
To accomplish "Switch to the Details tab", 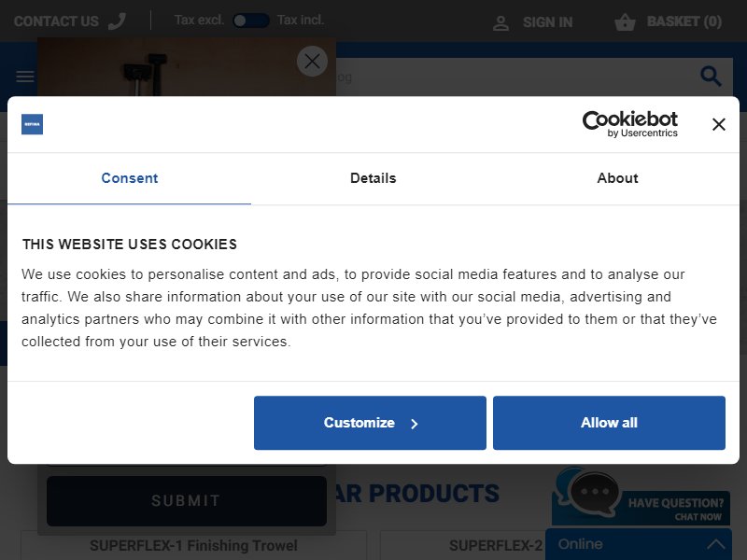I will pos(373,178).
